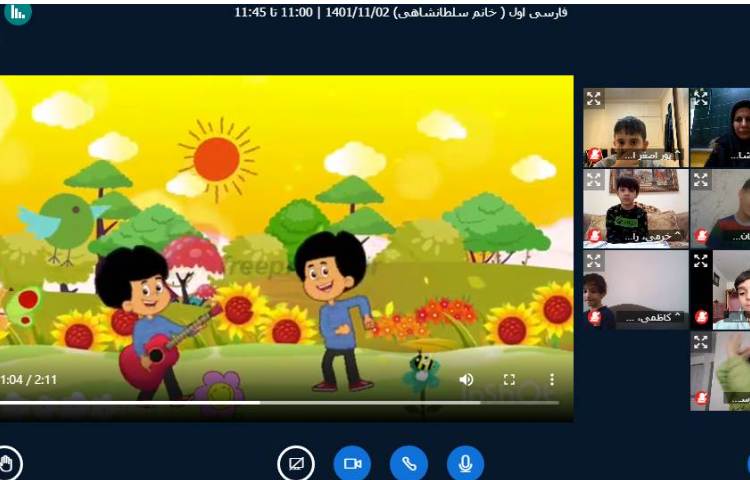Expand the پور اصغر webcam tile
The height and width of the screenshot is (480, 750).
594,99
